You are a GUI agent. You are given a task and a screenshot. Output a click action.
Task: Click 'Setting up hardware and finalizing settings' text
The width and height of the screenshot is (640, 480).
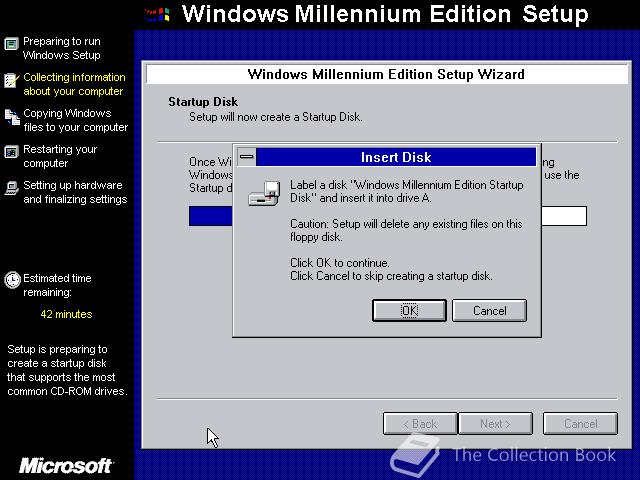tap(75, 192)
